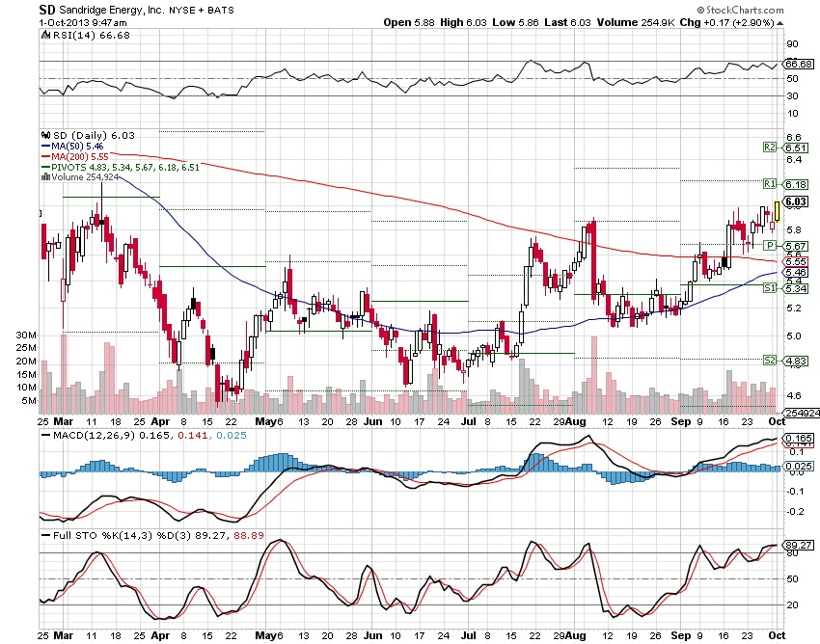Click the 0.025 MACD histogram axis flag
Image resolution: width=820 pixels, height=644 pixels.
[x=799, y=466]
